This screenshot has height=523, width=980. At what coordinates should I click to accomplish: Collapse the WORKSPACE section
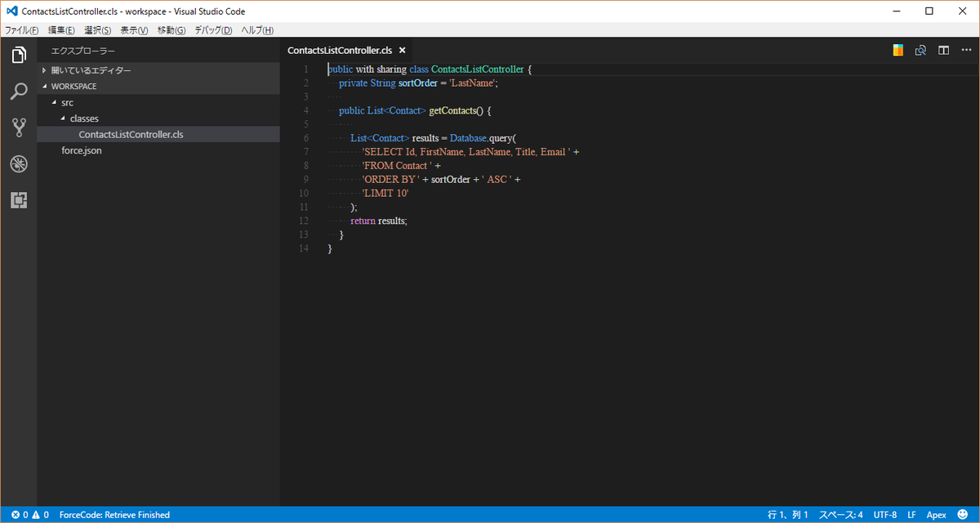(x=158, y=86)
